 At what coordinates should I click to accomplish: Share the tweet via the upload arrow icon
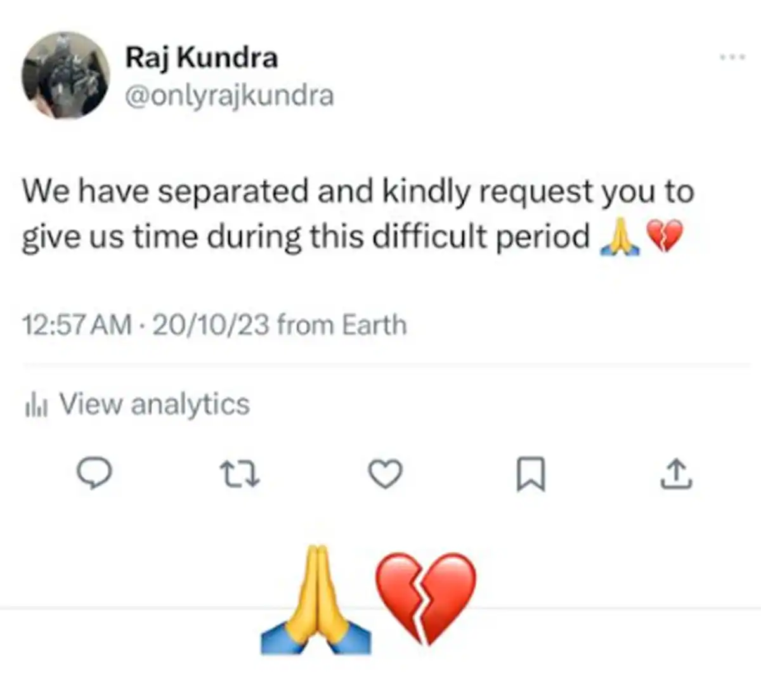pos(676,474)
